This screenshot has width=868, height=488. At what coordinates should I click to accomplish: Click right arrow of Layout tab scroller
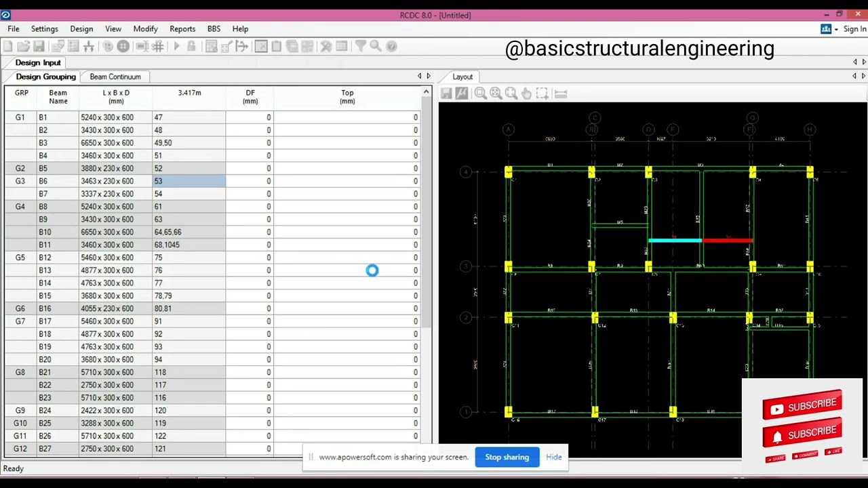(863, 77)
